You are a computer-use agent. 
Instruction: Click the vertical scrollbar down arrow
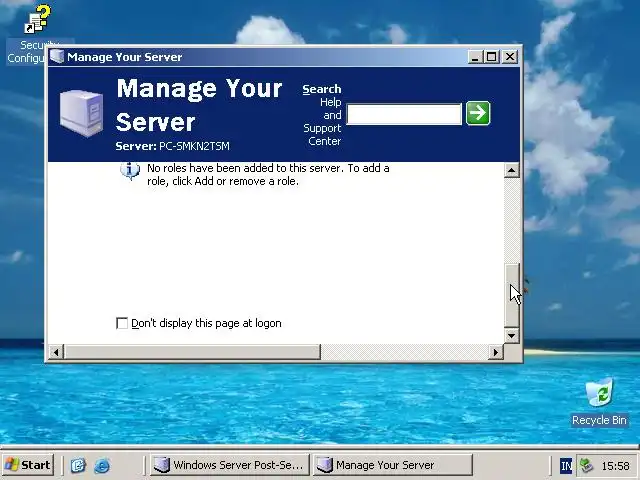[x=511, y=336]
